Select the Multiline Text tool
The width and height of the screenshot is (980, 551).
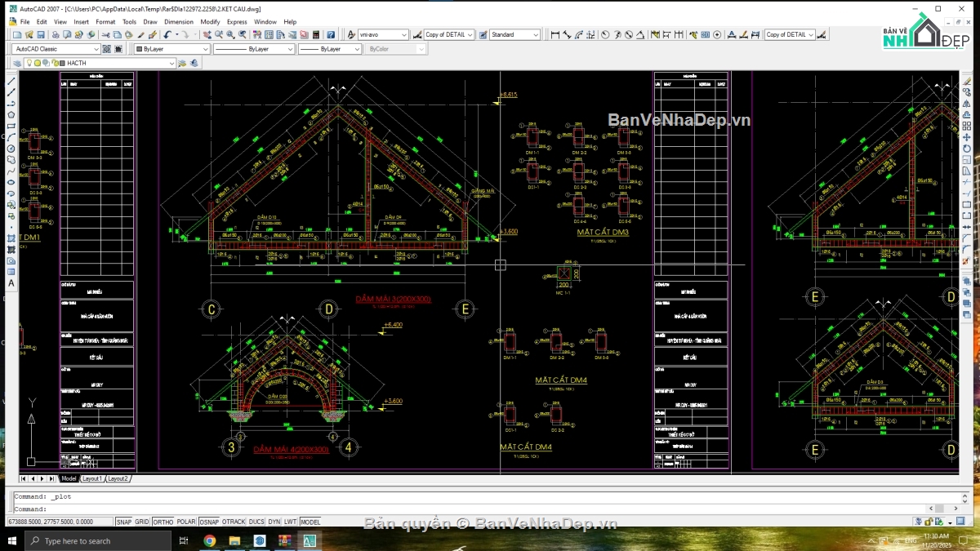[x=11, y=283]
